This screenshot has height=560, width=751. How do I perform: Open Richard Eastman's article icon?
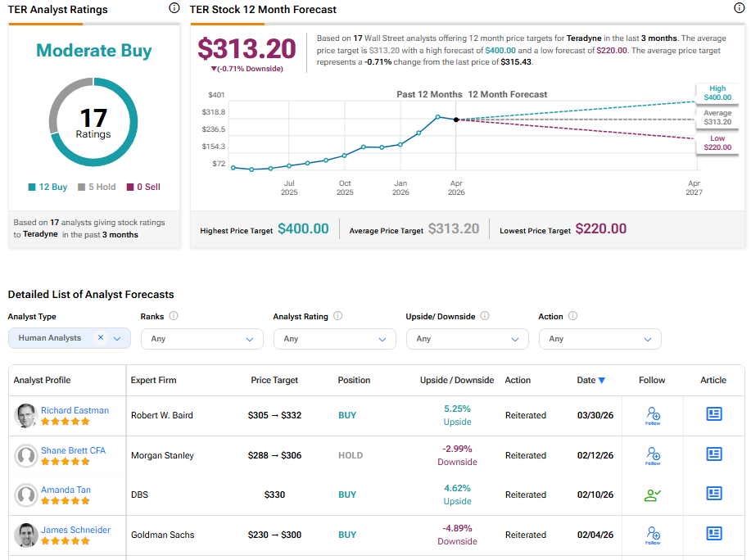tap(713, 414)
